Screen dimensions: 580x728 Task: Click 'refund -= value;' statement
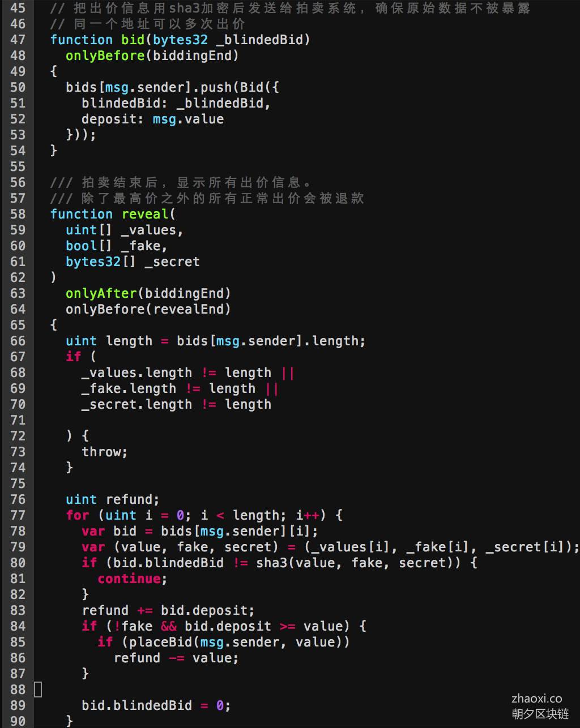pyautogui.click(x=176, y=658)
